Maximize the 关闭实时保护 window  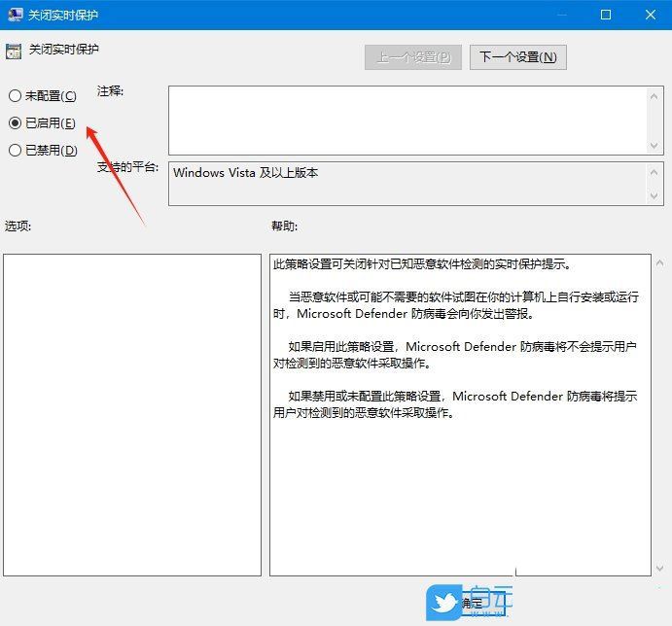(x=606, y=15)
